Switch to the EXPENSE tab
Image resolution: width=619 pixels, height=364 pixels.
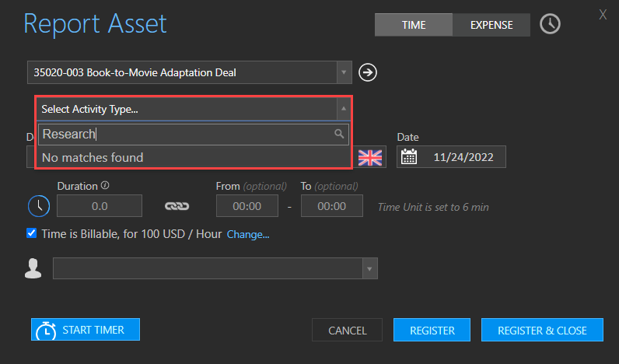(x=491, y=25)
